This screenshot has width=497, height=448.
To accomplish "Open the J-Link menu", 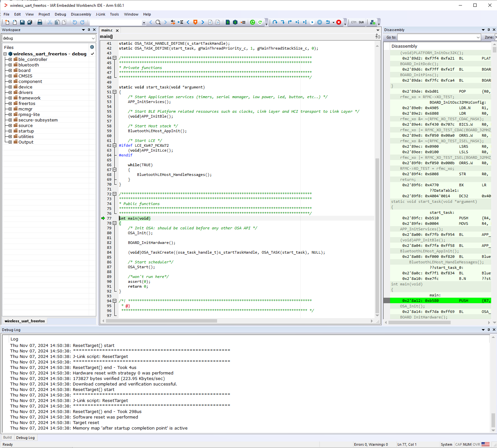I will pyautogui.click(x=100, y=14).
